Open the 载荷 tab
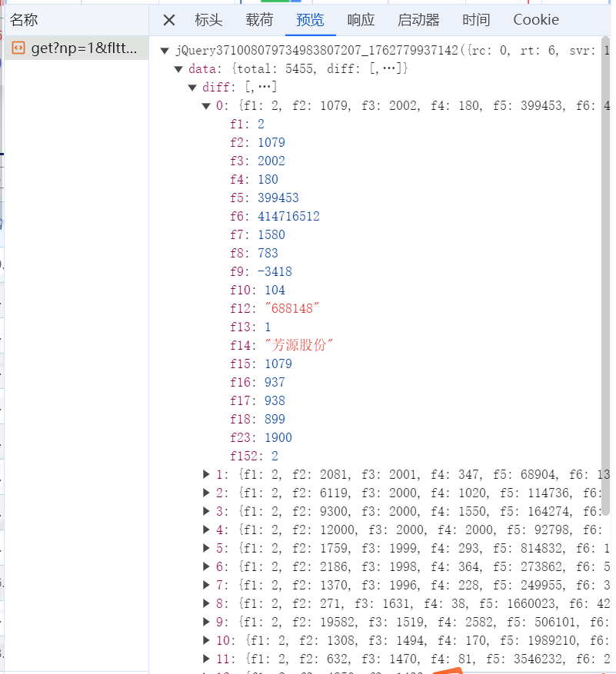This screenshot has height=674, width=616. 259,20
